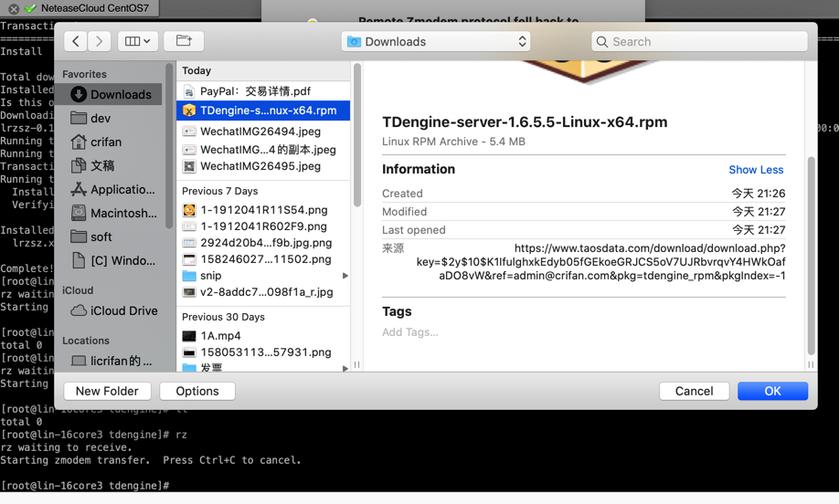Select 2924d20b4...f9b.jpg.png file
The height and width of the screenshot is (504, 839).
coord(263,243)
